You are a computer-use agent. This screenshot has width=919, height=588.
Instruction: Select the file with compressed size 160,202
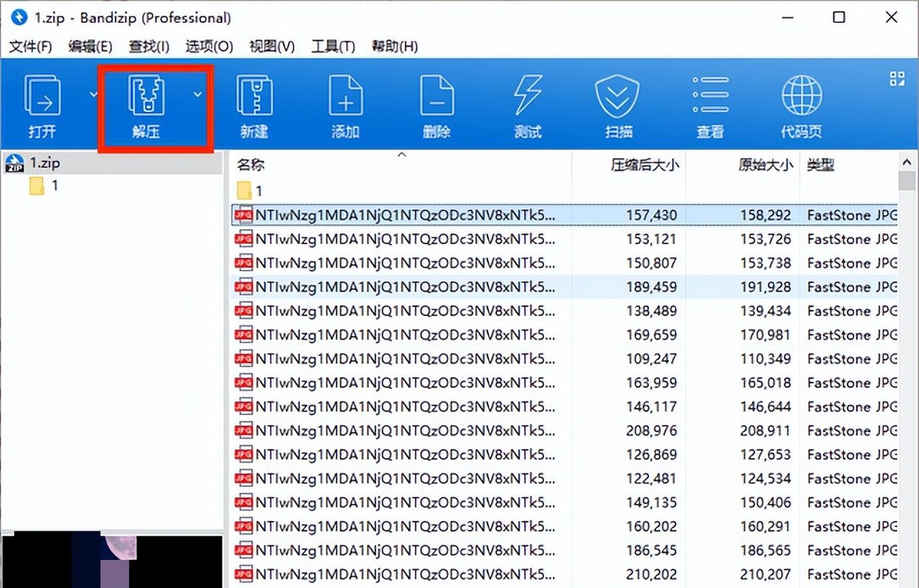[x=564, y=526]
